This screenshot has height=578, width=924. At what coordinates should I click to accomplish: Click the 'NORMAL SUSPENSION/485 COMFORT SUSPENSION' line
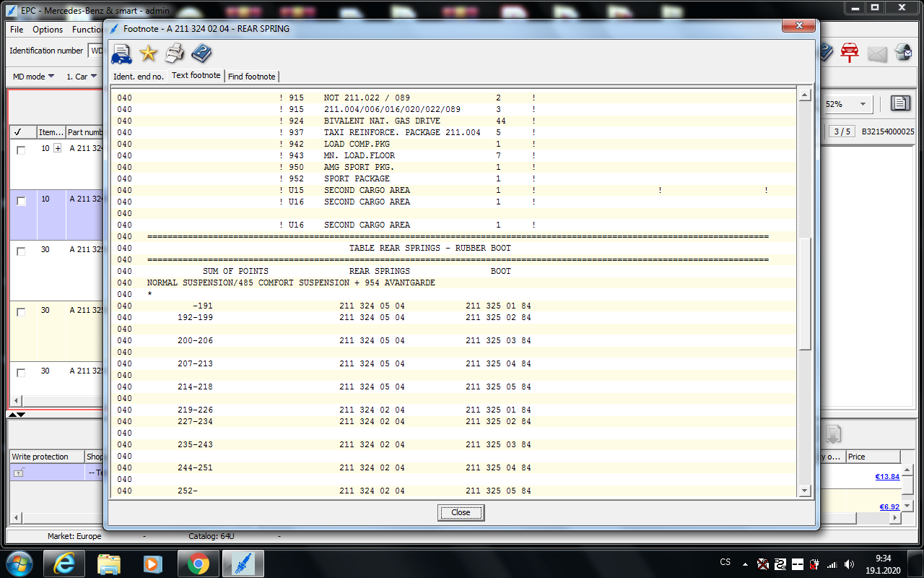click(x=291, y=282)
